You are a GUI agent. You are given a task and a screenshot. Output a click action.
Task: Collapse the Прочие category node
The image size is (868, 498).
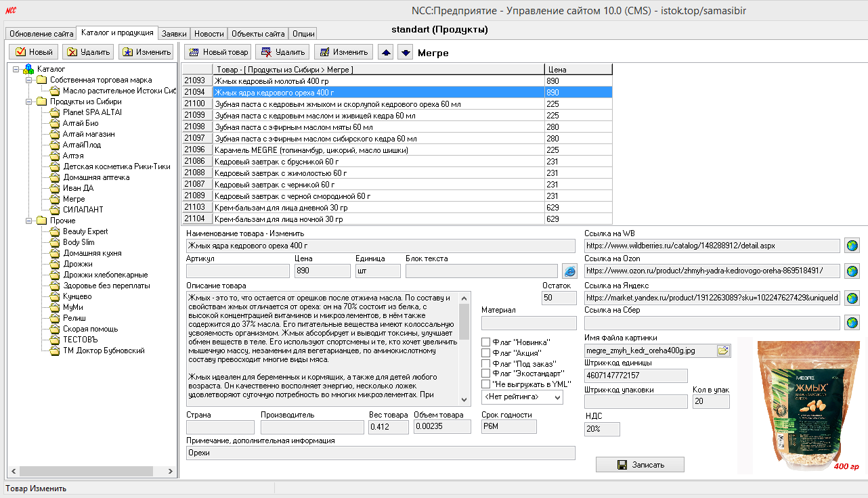(30, 221)
